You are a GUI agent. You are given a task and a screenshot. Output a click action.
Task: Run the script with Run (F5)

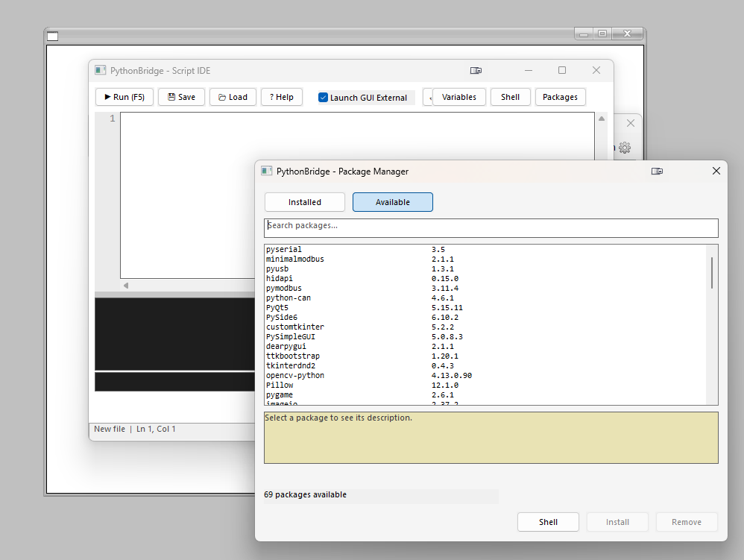(124, 97)
